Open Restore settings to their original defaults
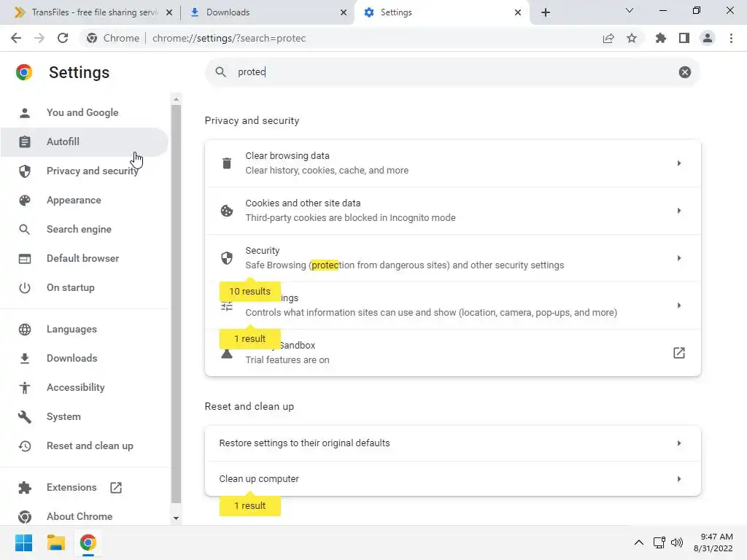Image resolution: width=747 pixels, height=560 pixels. 452,443
